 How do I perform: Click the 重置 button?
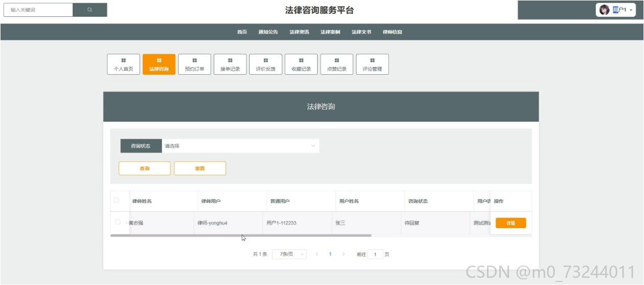(200, 168)
